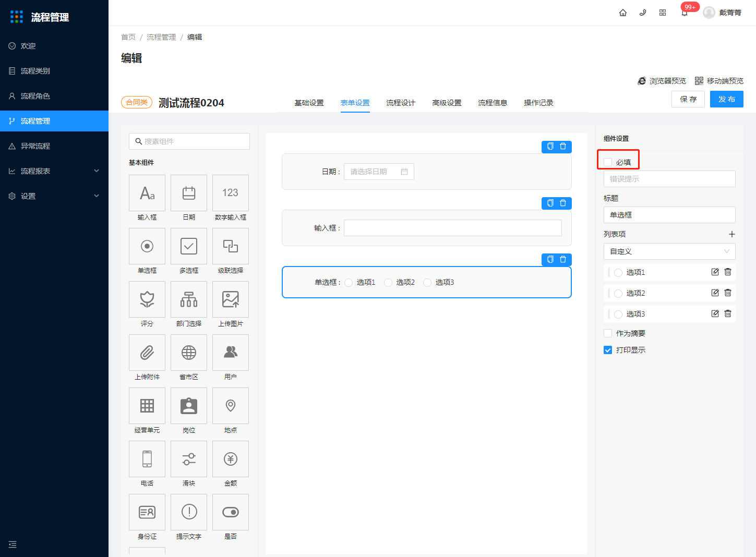Switch to the 操作记录 tab
The width and height of the screenshot is (756, 557).
(x=538, y=103)
